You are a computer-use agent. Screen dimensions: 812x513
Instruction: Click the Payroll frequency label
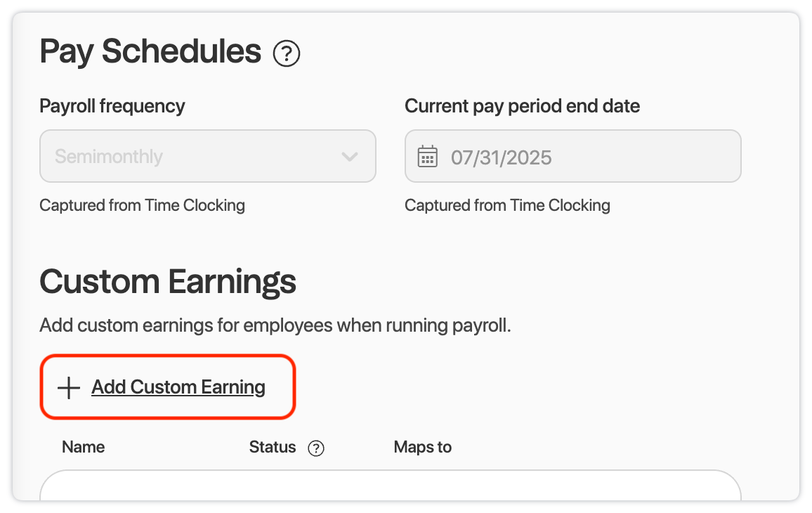(112, 106)
